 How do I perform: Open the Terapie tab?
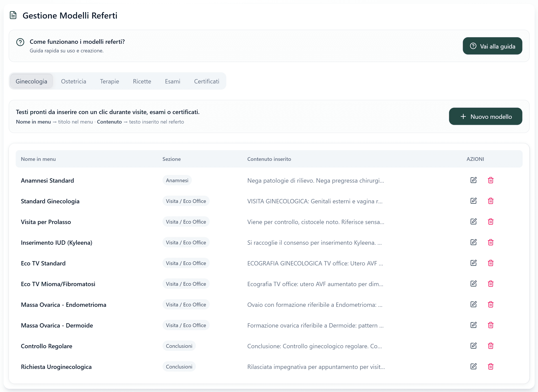(109, 81)
